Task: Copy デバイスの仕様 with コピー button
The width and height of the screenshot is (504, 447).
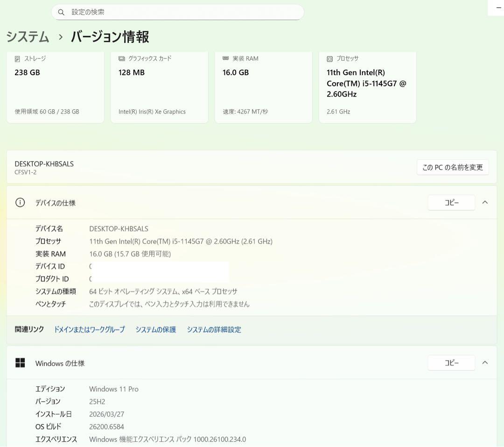Action: pyautogui.click(x=451, y=203)
